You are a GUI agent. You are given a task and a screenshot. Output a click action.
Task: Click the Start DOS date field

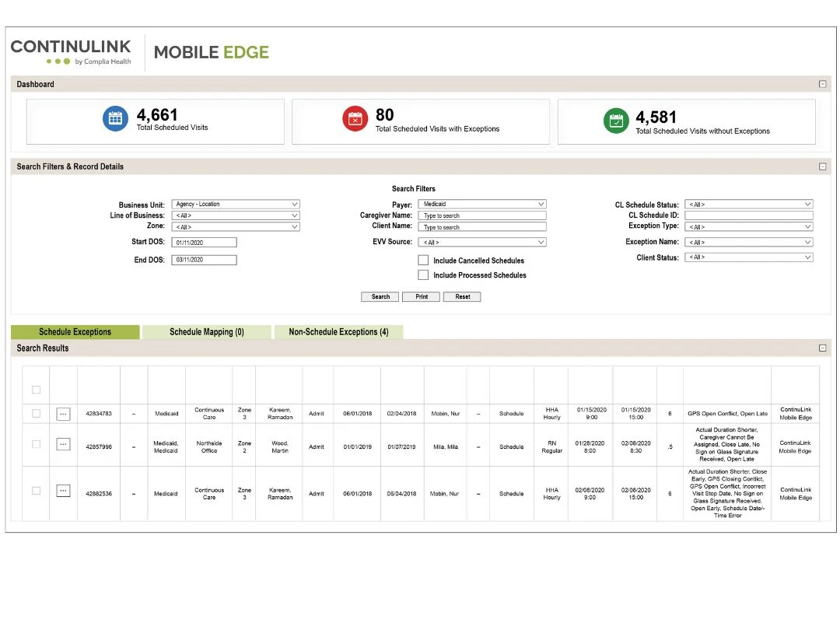(x=204, y=243)
